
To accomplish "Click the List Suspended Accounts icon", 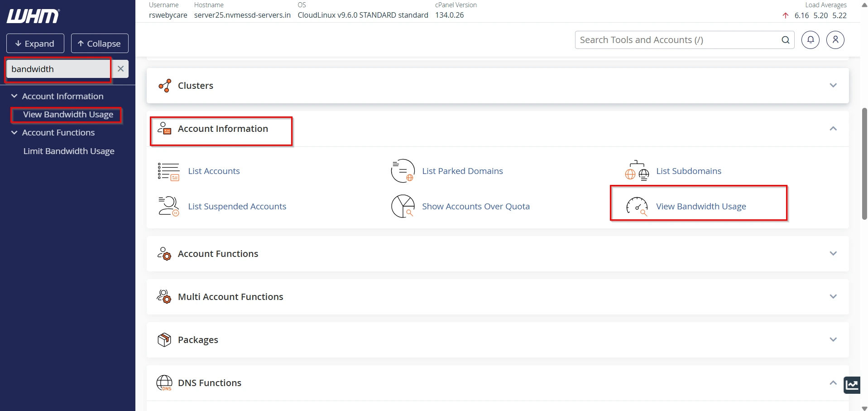I will [168, 206].
